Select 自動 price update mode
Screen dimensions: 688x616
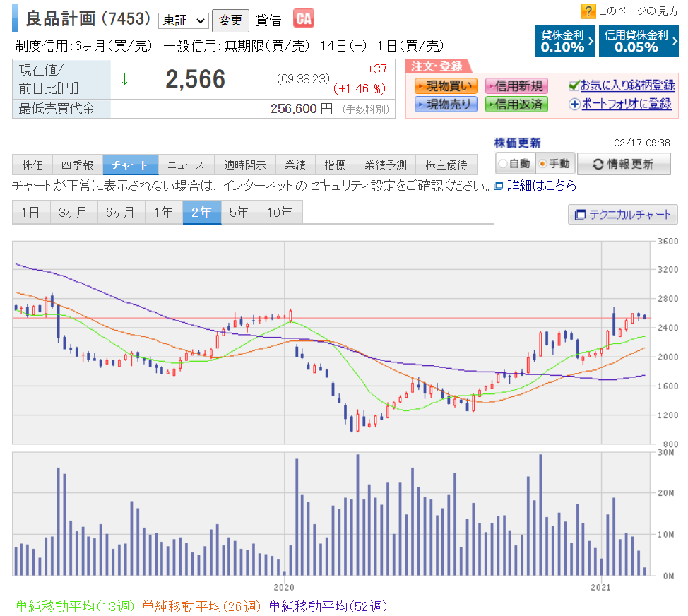click(503, 164)
